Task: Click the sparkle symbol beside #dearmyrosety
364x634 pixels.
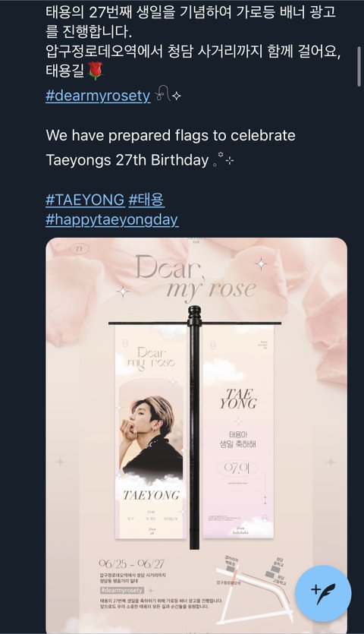Action: click(168, 95)
